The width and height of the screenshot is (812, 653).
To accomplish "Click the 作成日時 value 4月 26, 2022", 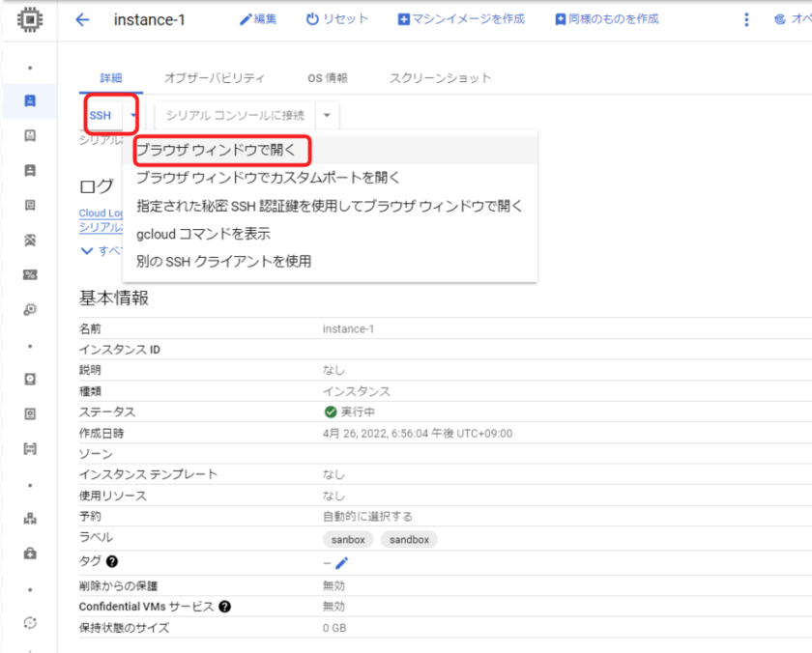I will coord(418,434).
